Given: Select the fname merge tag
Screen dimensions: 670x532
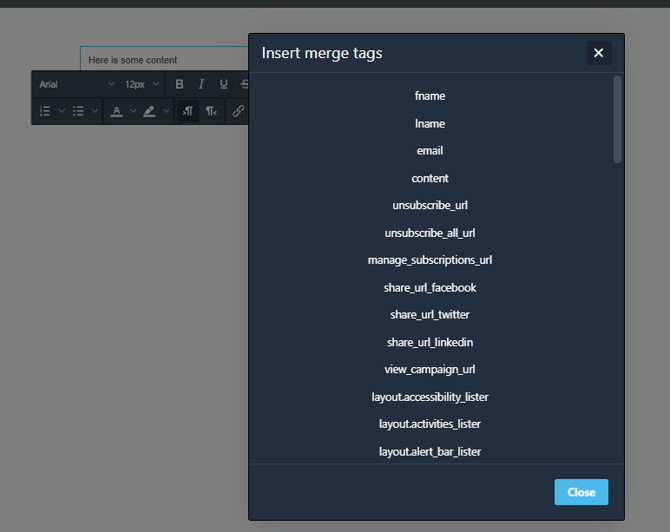Looking at the screenshot, I should click(430, 96).
